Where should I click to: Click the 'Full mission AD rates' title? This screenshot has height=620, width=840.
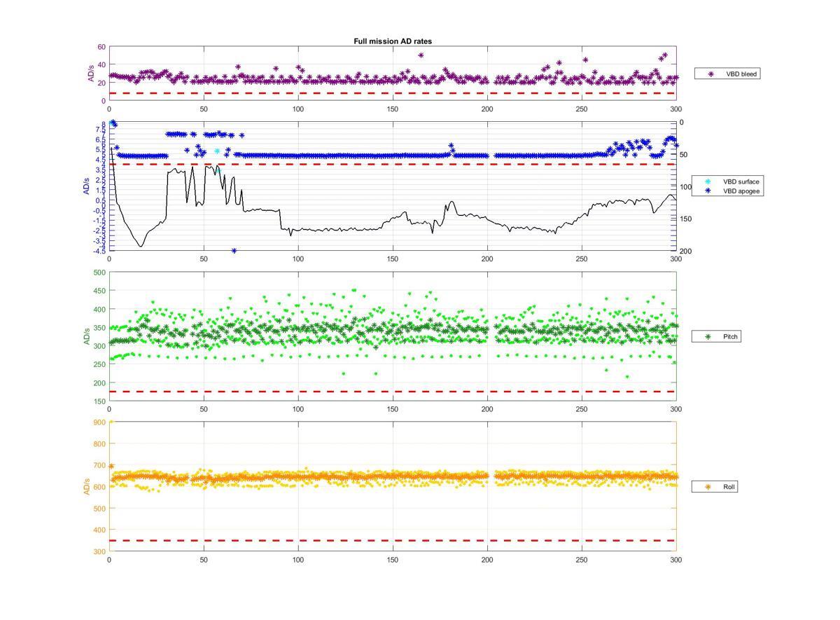[x=392, y=41]
